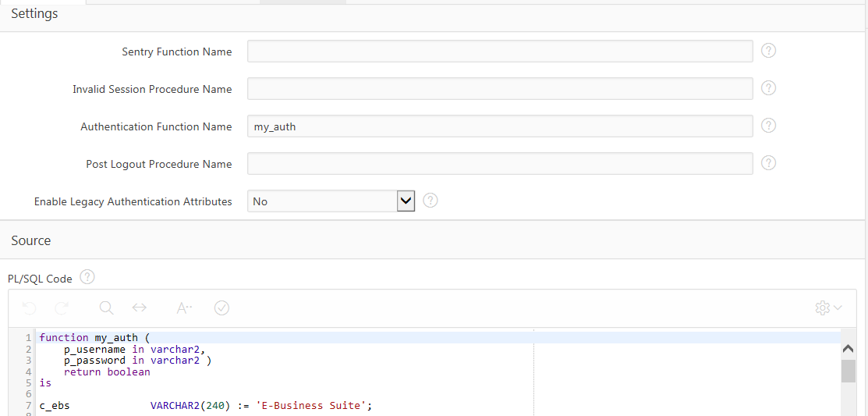This screenshot has width=868, height=416.
Task: Click the Auto Complete 'A' icon
Action: point(184,308)
